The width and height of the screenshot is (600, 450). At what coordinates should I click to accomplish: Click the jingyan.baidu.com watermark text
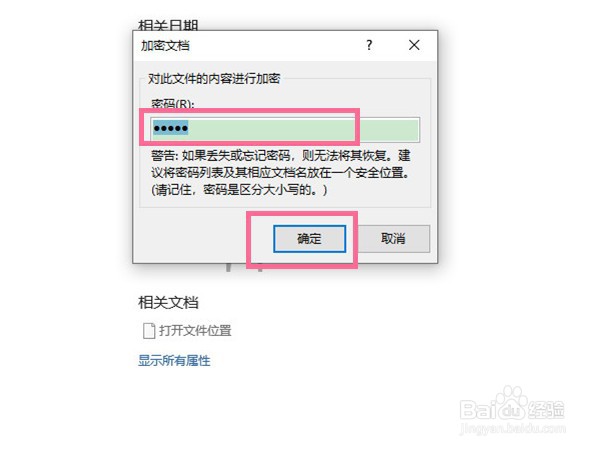pos(513,429)
